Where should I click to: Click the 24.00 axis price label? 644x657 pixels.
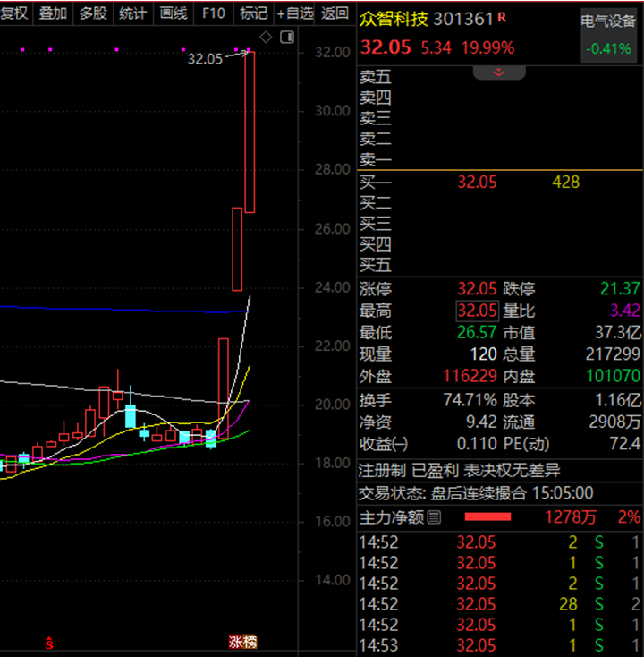333,288
